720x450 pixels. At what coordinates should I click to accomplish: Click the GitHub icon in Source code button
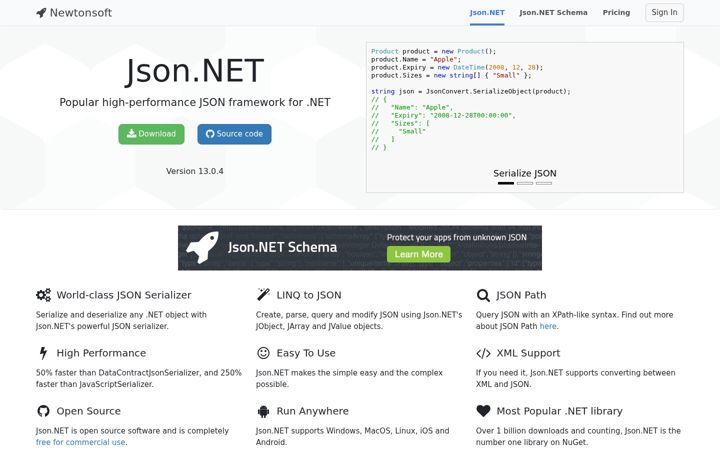[210, 134]
